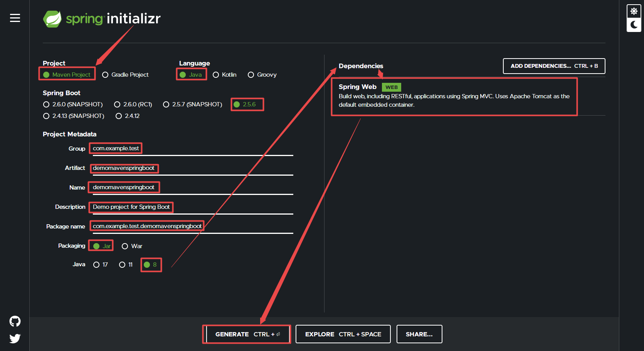The height and width of the screenshot is (351, 644).
Task: Edit the Description field
Action: (x=193, y=207)
